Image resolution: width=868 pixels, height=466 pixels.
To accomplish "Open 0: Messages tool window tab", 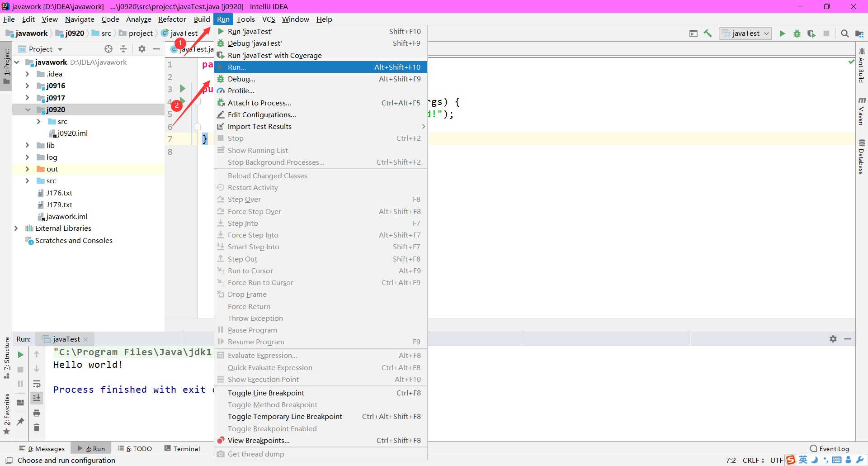I will tap(42, 449).
